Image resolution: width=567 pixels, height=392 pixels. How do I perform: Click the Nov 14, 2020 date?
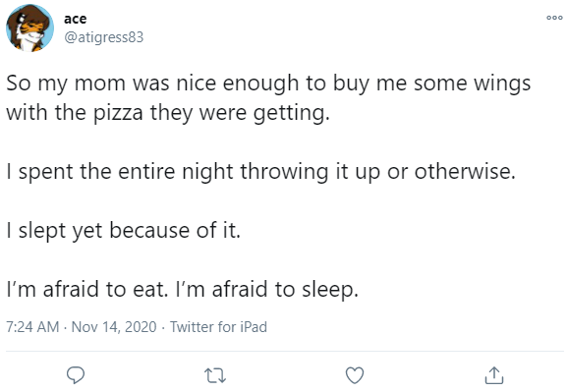coord(114,327)
